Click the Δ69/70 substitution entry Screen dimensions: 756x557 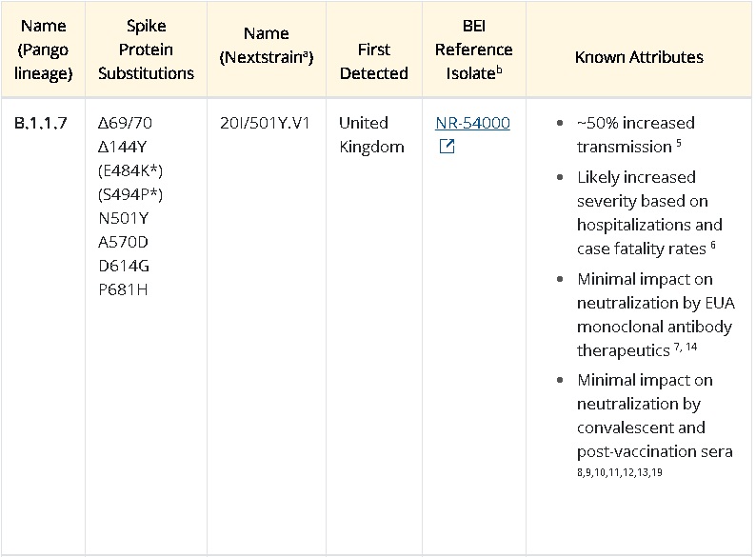tap(125, 123)
